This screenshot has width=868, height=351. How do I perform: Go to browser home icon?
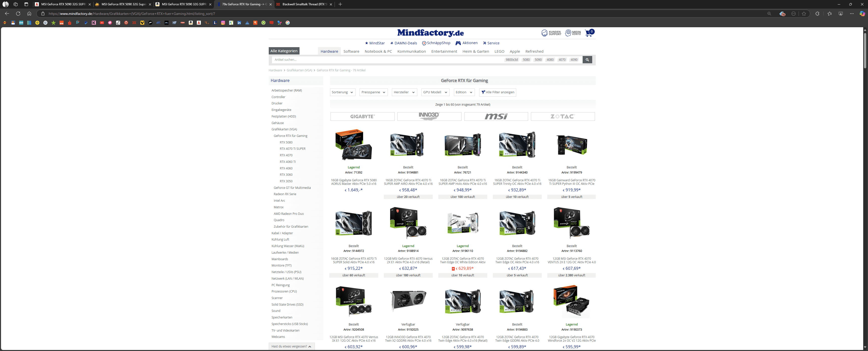(29, 13)
